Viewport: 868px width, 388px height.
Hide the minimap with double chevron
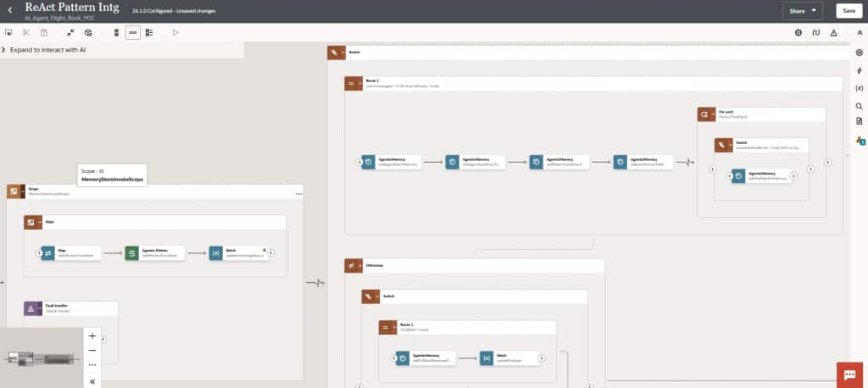tap(92, 381)
